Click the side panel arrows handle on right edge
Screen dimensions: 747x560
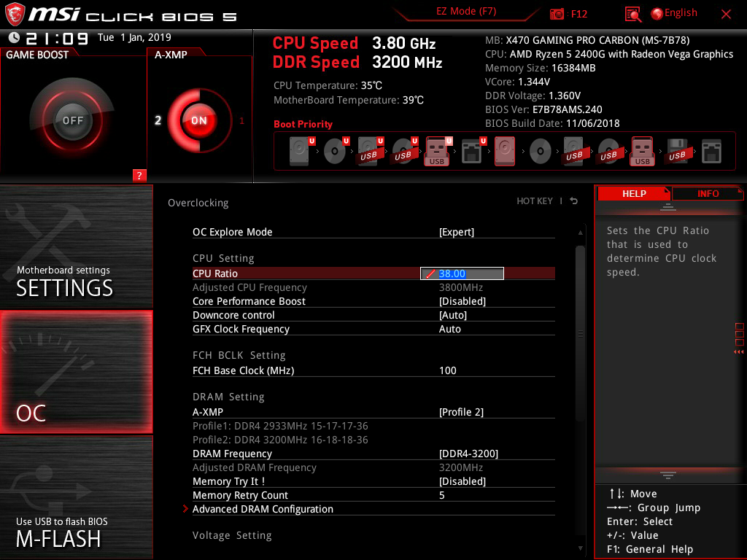click(x=739, y=338)
